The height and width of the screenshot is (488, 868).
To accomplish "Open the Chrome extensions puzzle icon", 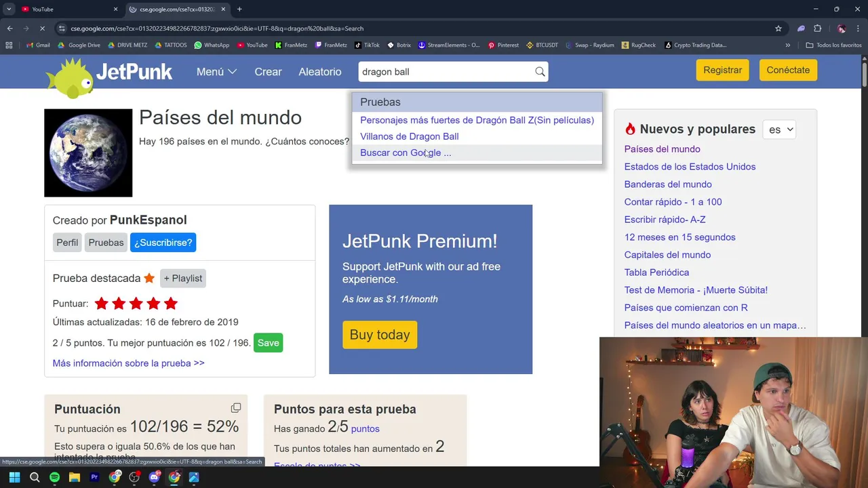I will [x=817, y=28].
